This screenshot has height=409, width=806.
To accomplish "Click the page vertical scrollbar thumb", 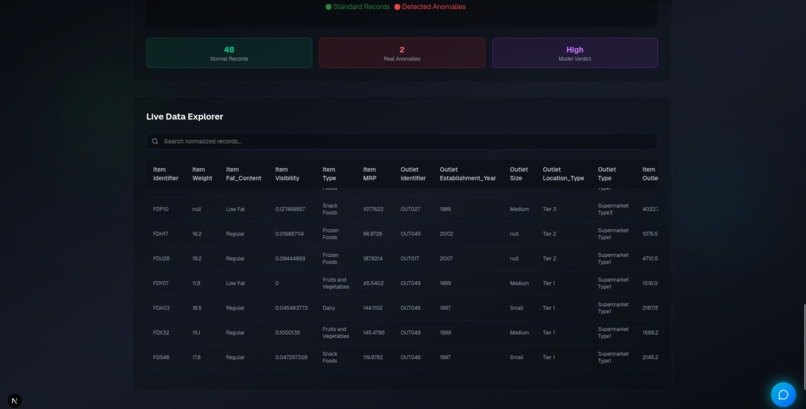I will 804,347.
